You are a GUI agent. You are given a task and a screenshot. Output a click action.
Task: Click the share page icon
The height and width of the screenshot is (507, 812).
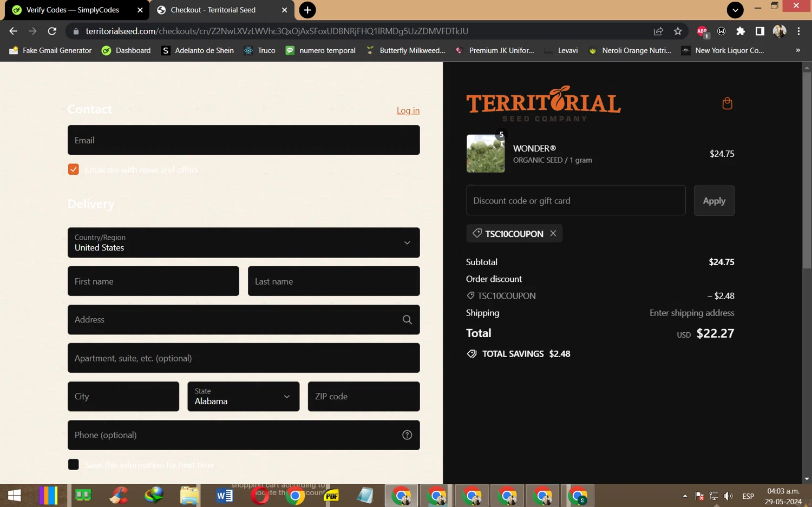[x=658, y=31]
